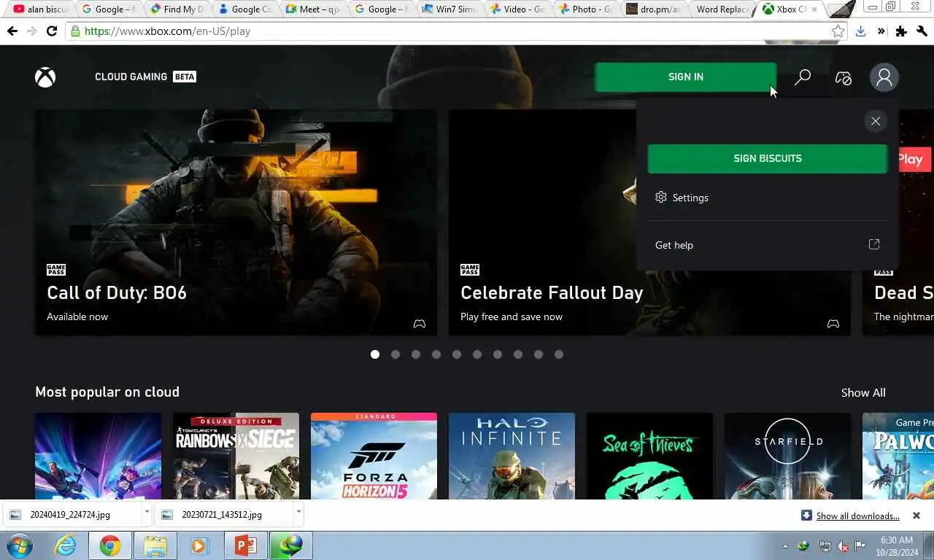Open Forza Horizon 5 game tile

[x=374, y=456]
